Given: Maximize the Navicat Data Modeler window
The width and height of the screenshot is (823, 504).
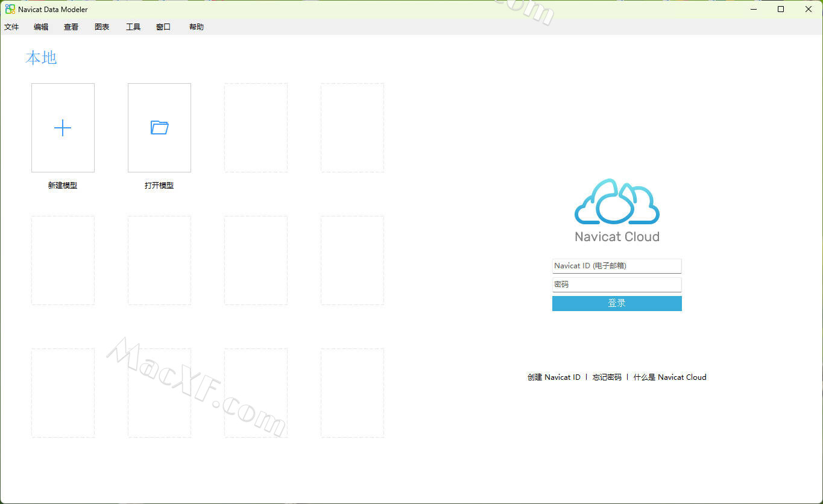Looking at the screenshot, I should click(781, 9).
